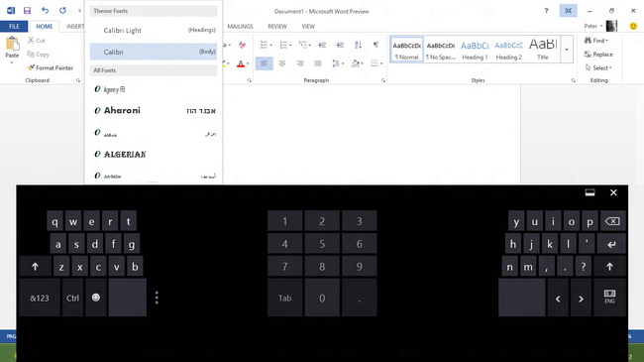Switch to the VIEW tab
The width and height of the screenshot is (644, 362).
[308, 27]
